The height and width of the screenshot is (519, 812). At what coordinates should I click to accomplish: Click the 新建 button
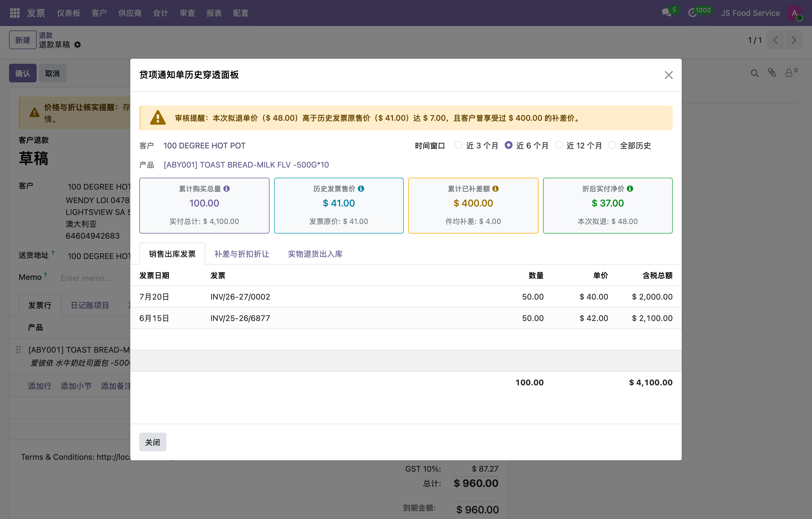[23, 40]
